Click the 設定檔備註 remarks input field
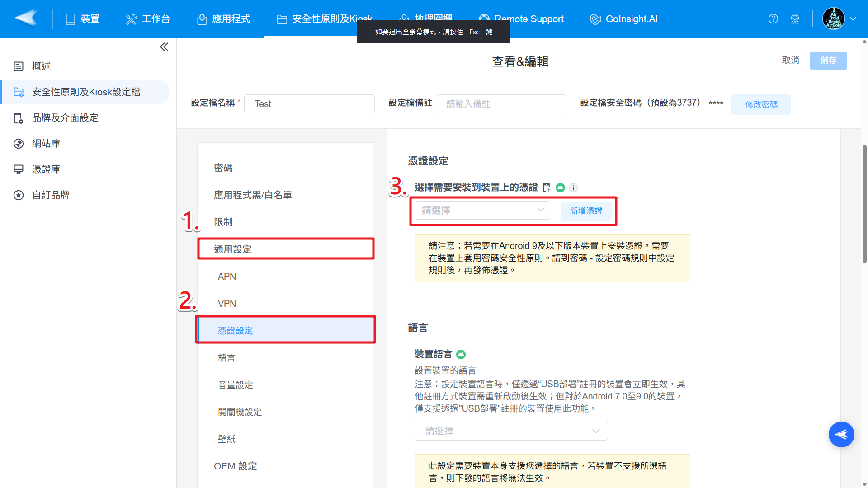This screenshot has height=488, width=868. pos(501,104)
